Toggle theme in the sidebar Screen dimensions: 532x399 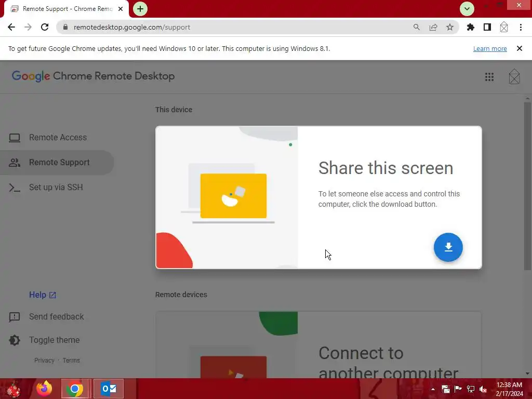54,340
